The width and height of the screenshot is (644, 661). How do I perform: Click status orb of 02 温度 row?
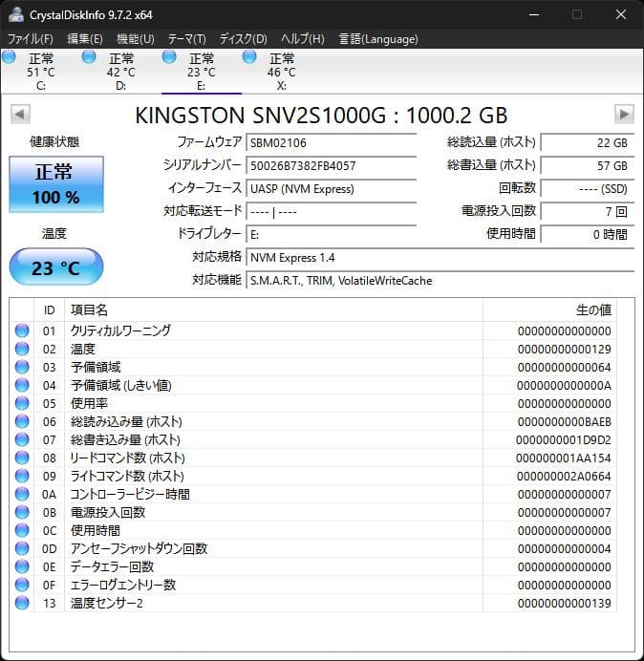pyautogui.click(x=22, y=349)
